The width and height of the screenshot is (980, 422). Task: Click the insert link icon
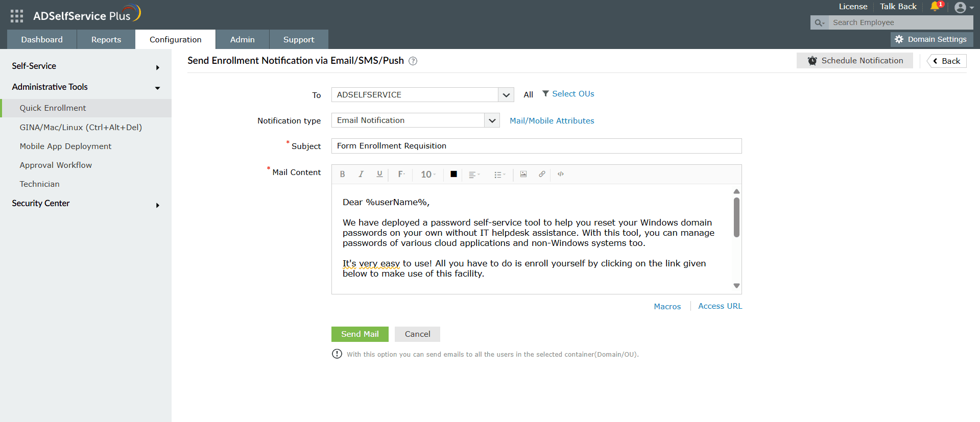tap(542, 174)
